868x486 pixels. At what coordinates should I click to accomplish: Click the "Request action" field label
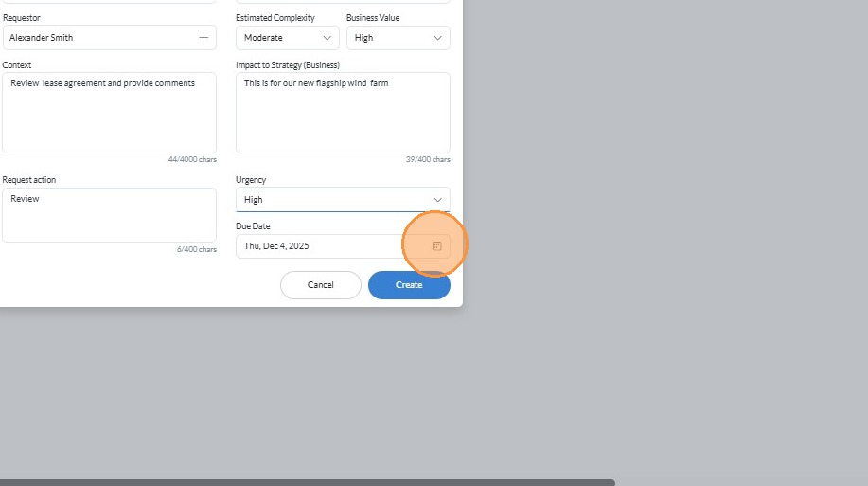pyautogui.click(x=29, y=180)
